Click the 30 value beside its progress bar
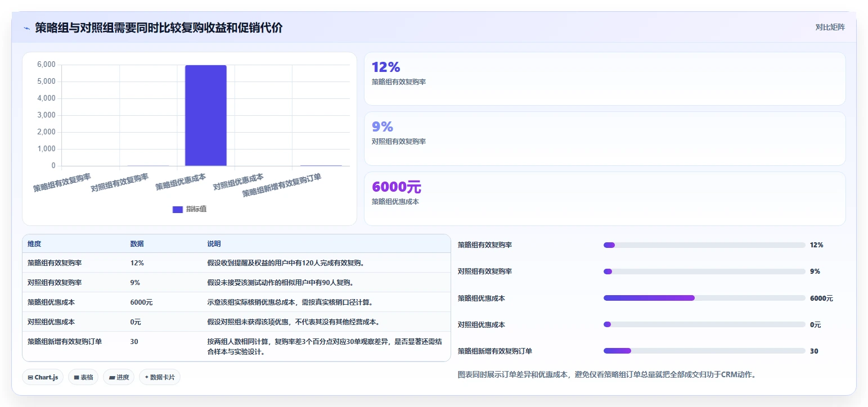Viewport: 868px width, 407px height. coord(814,351)
